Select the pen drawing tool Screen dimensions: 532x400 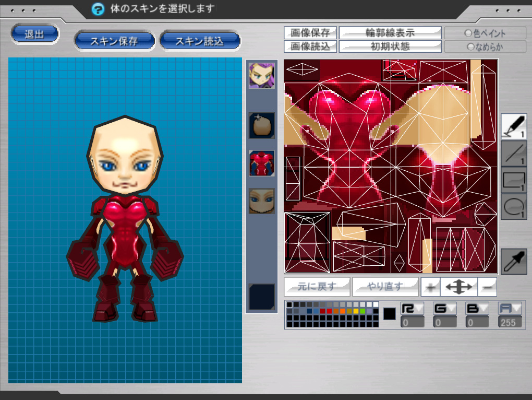[514, 126]
